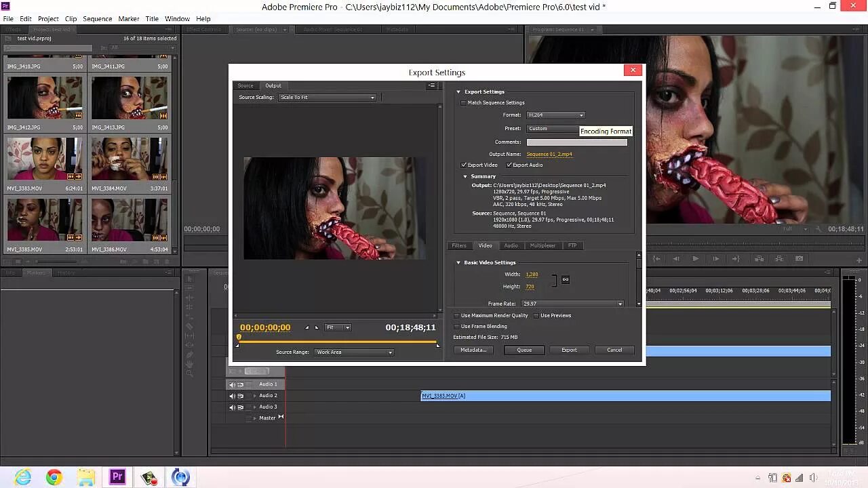868x488 pixels.
Task: Mute Audio 3 track speaker toggle
Action: click(x=232, y=407)
